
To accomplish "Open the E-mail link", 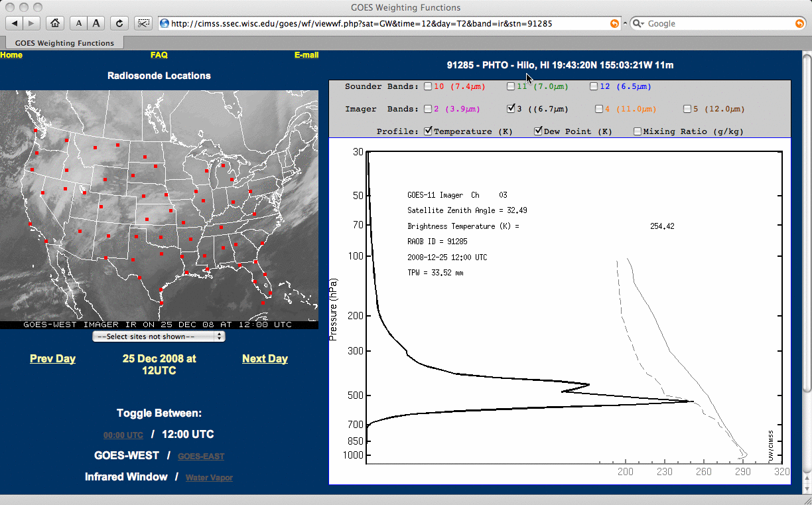I will [x=306, y=55].
